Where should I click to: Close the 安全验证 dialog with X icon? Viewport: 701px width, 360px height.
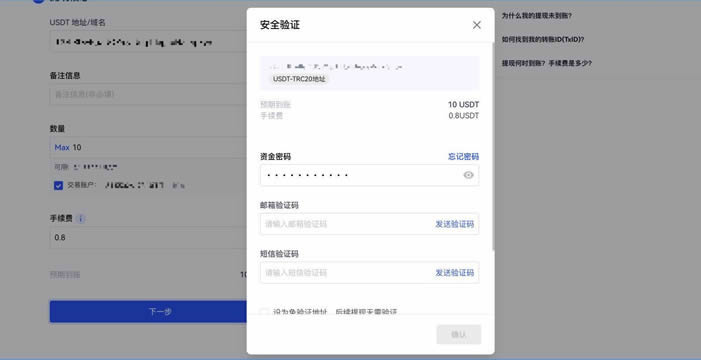click(x=477, y=25)
